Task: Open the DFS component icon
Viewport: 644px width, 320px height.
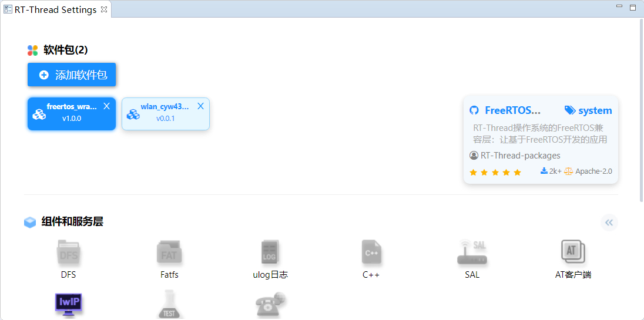Action: [68, 251]
